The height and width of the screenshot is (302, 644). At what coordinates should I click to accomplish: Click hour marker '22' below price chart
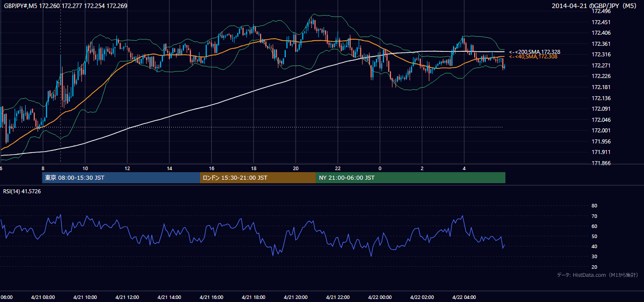point(338,168)
